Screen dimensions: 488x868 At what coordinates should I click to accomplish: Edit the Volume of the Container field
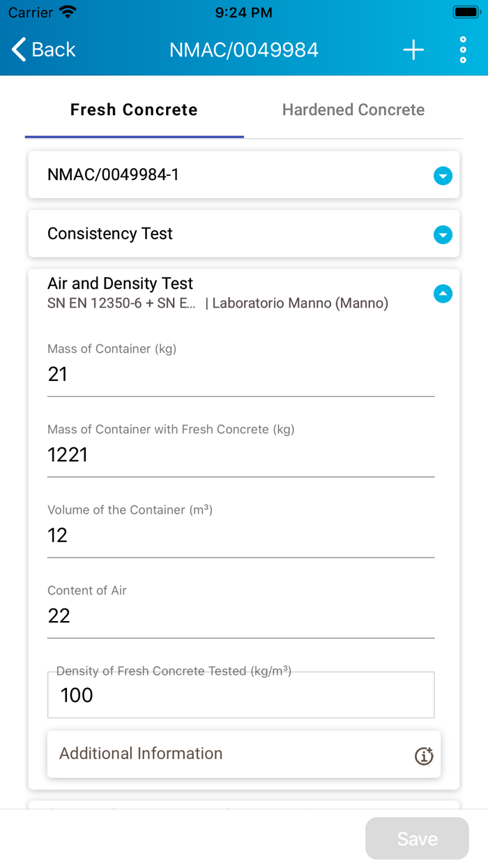(x=241, y=535)
